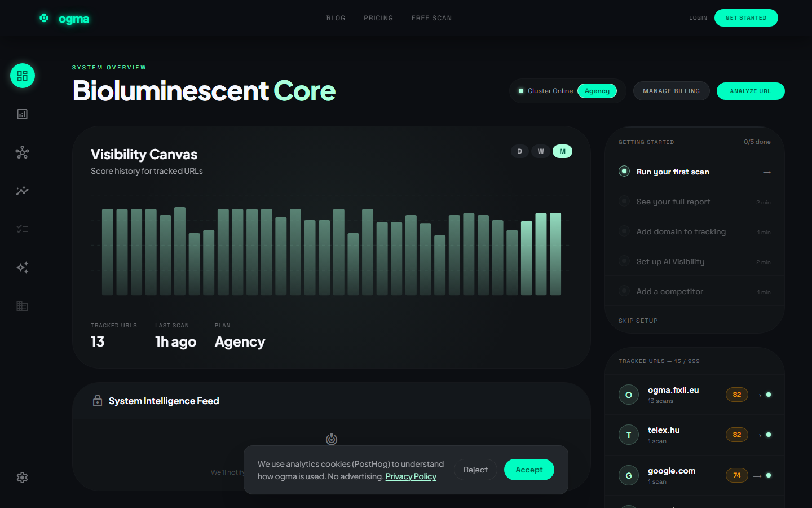The height and width of the screenshot is (508, 812).
Task: Open the network nodes icon in sidebar
Action: (23, 152)
